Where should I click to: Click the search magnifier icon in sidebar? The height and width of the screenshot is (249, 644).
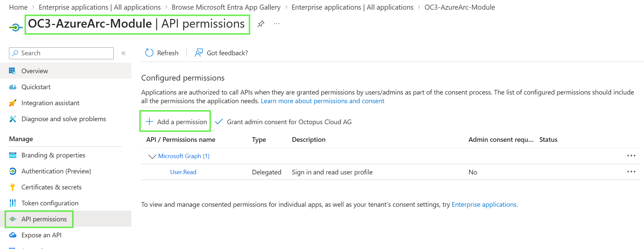click(15, 53)
